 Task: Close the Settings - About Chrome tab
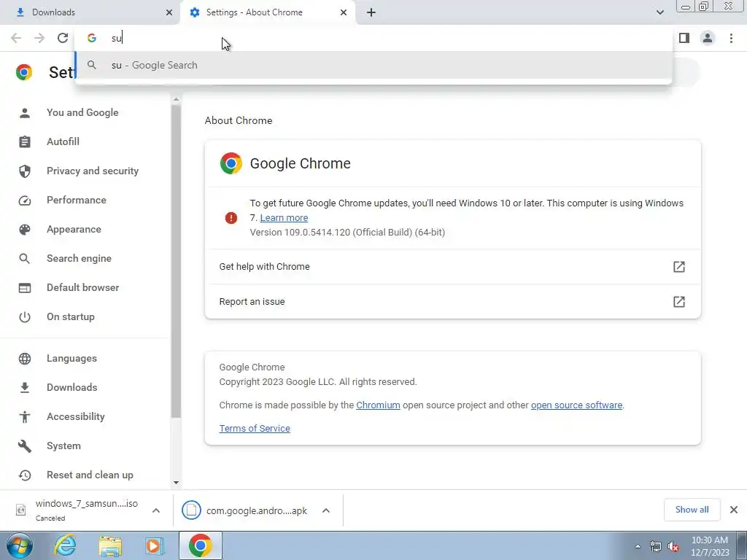click(x=344, y=12)
